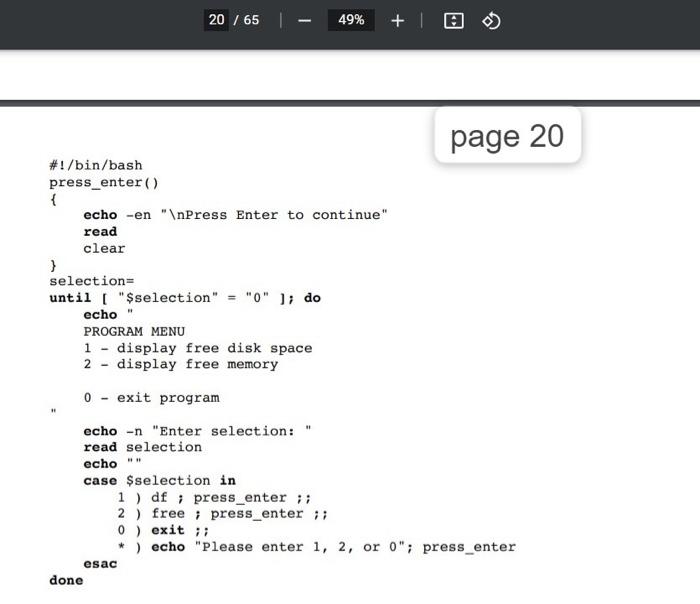
Task: Click the 'Press Enter to continue' echo line
Action: click(x=235, y=215)
